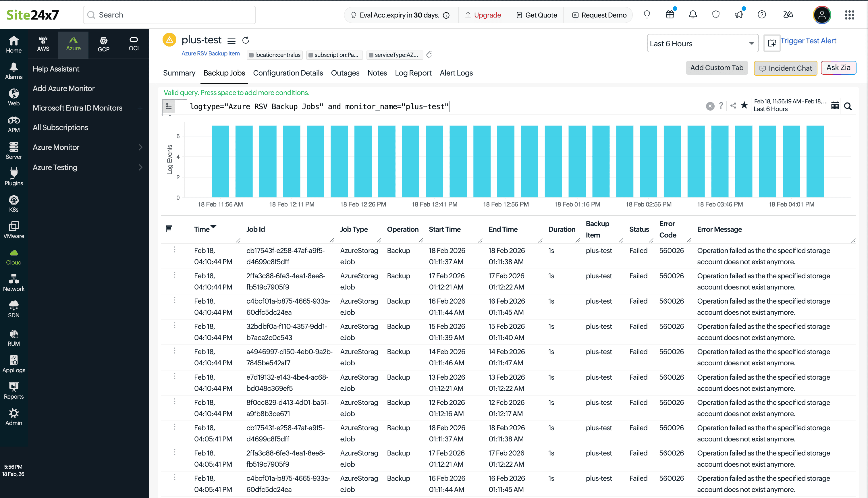Open table column settings icon

(x=169, y=229)
